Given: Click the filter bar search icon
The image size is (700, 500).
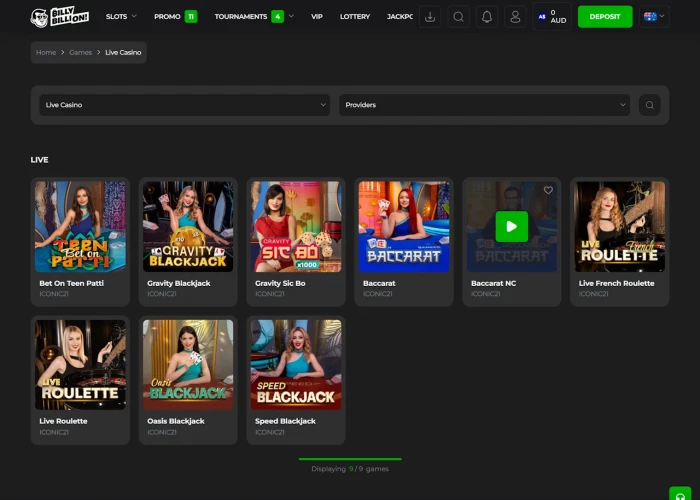Looking at the screenshot, I should pyautogui.click(x=650, y=105).
